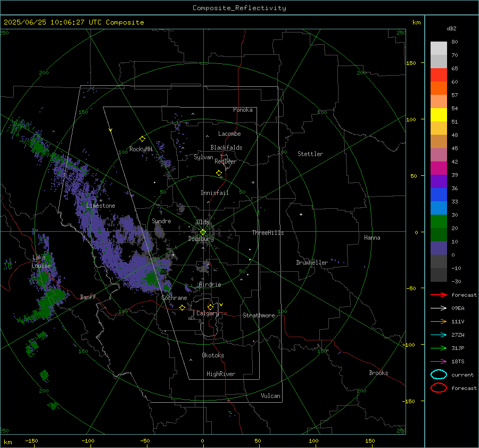Click the green 30 dBZ color swatch
The image size is (479, 448).
[x=439, y=221]
